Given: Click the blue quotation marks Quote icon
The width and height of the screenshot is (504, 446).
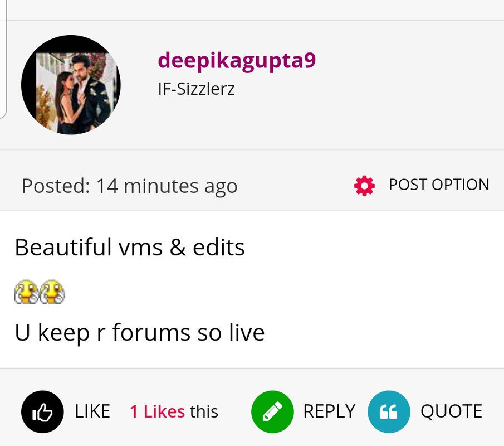Looking at the screenshot, I should (389, 411).
